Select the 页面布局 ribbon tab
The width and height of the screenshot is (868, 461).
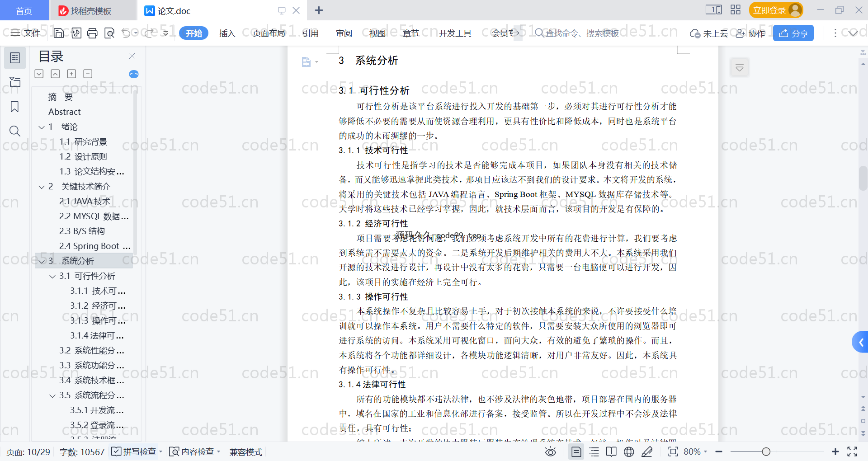(x=269, y=33)
